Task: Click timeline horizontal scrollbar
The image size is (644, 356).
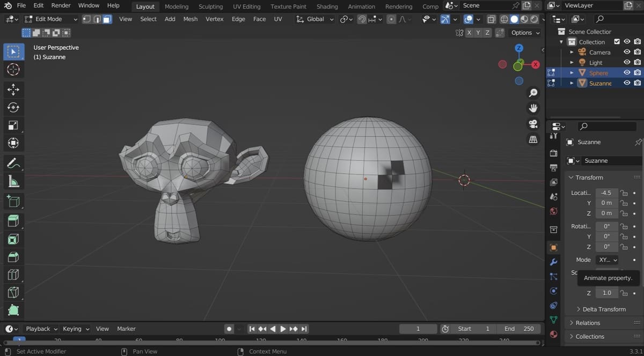Action: tap(271, 342)
